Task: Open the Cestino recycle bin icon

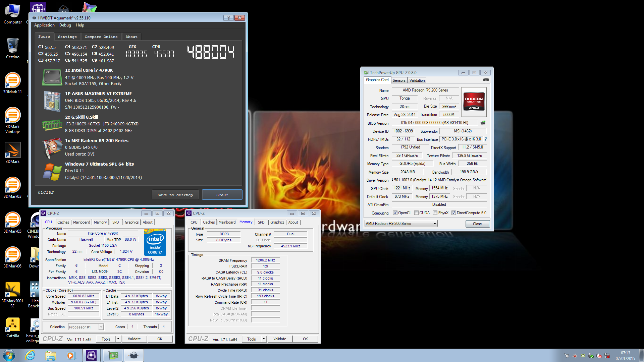Action: point(13,49)
